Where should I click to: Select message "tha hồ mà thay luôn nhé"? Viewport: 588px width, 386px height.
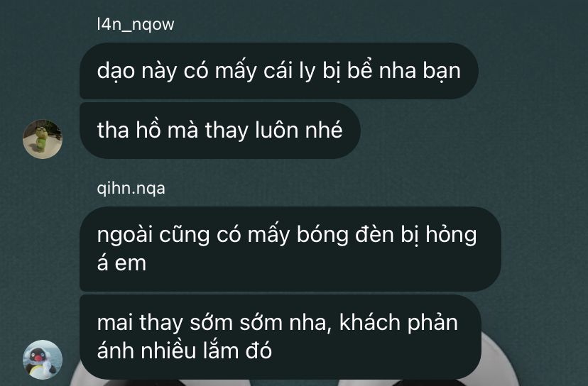tap(220, 131)
